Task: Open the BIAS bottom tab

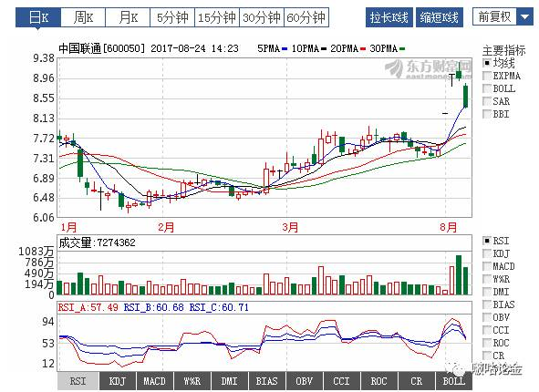Action: pyautogui.click(x=267, y=381)
